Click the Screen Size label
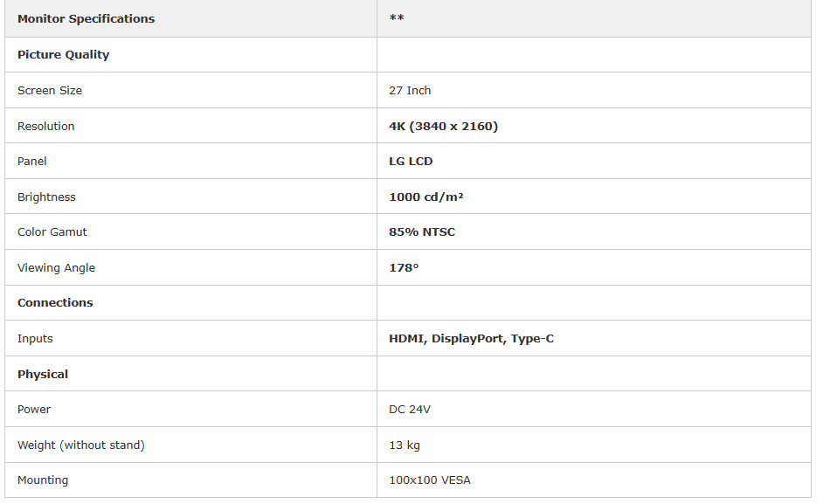 [50, 90]
